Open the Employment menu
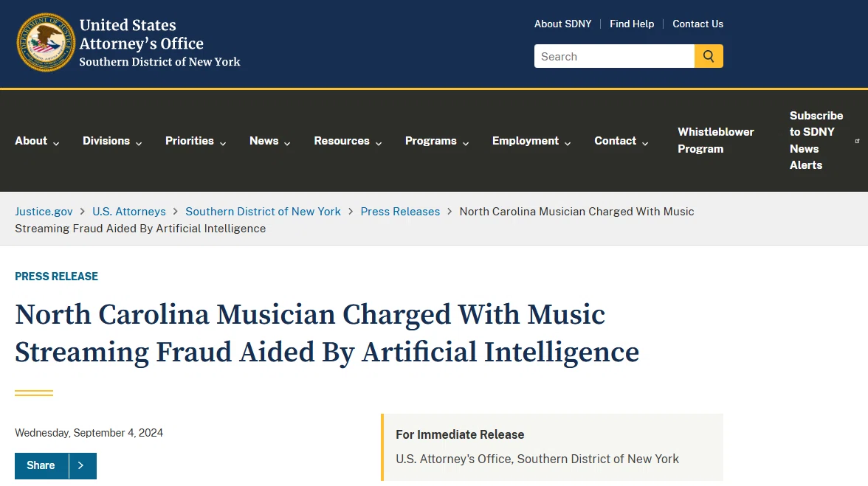Image resolution: width=868 pixels, height=486 pixels. (x=531, y=141)
